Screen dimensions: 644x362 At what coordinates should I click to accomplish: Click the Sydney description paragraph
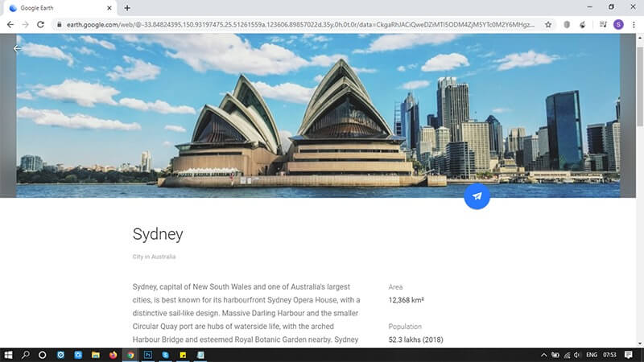click(x=246, y=313)
